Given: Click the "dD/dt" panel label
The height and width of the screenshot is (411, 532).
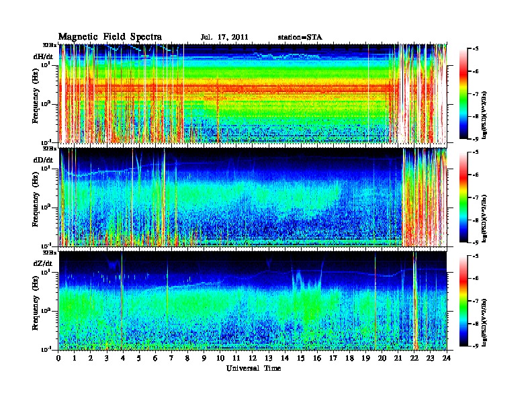Looking at the screenshot, I should pos(43,160).
